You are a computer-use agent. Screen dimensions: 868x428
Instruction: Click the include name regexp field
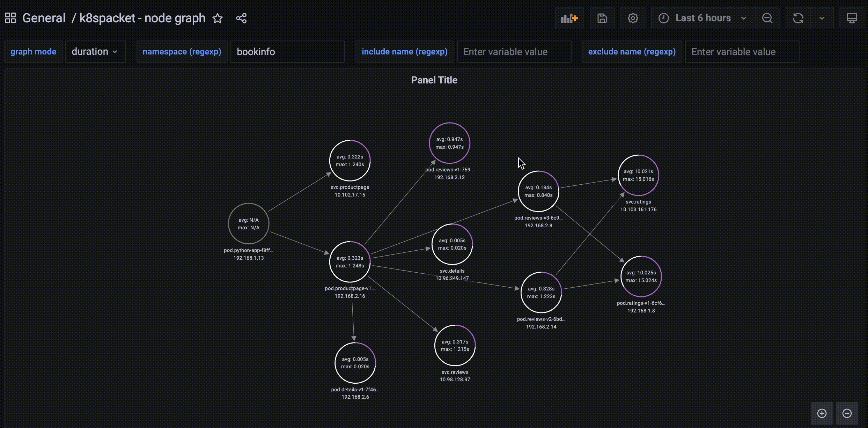[514, 52]
